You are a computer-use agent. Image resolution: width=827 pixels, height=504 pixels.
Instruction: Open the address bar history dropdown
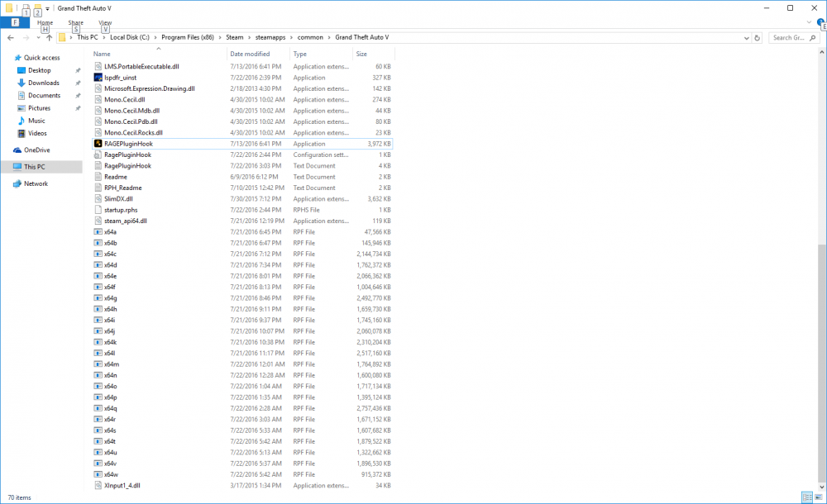pos(746,38)
